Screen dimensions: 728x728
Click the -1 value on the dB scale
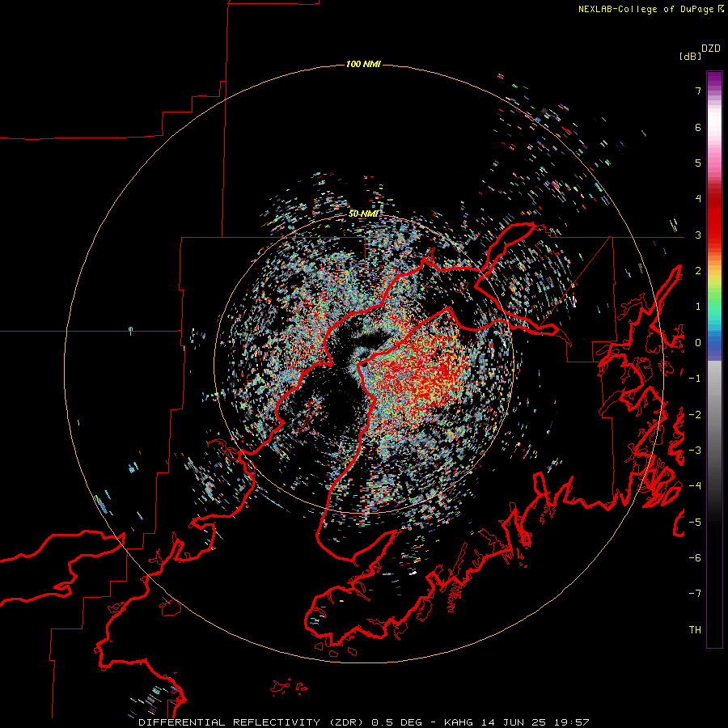pyautogui.click(x=695, y=379)
